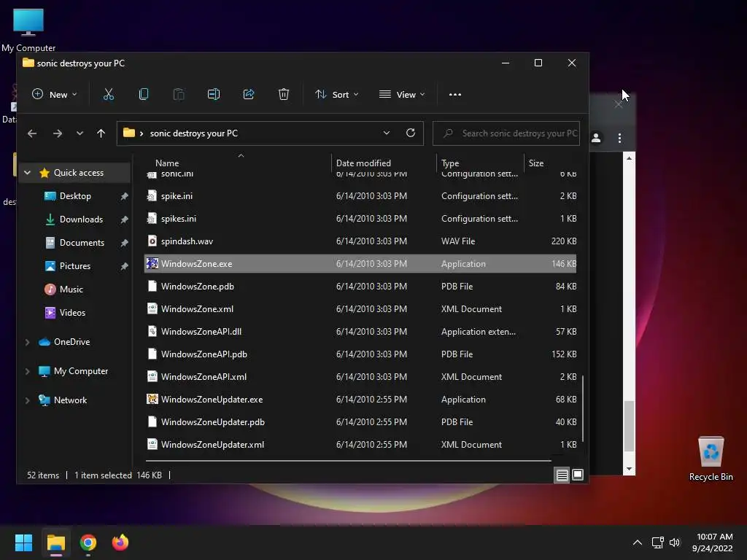Viewport: 747px width, 560px height.
Task: Select the file spike.ini
Action: pos(360,195)
